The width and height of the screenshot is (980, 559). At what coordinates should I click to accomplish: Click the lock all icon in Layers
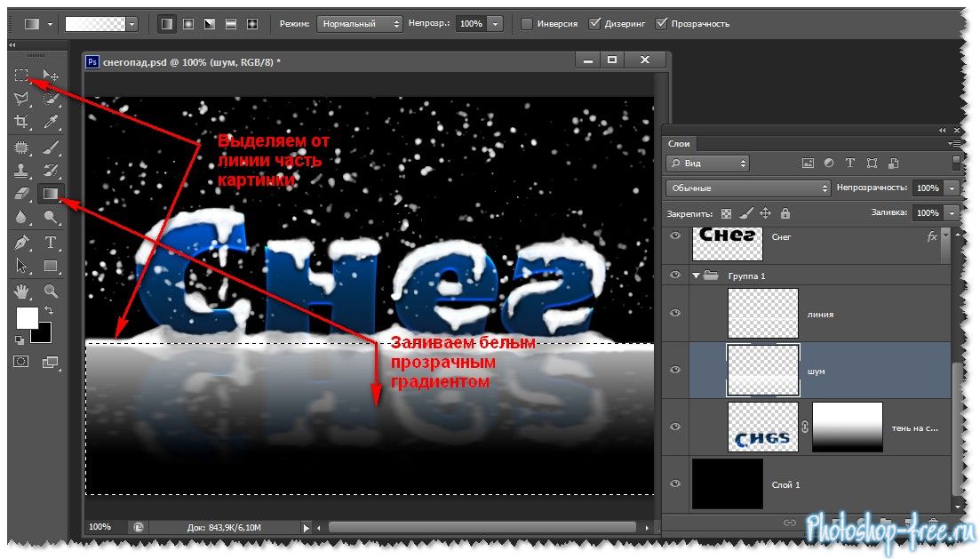(x=785, y=213)
